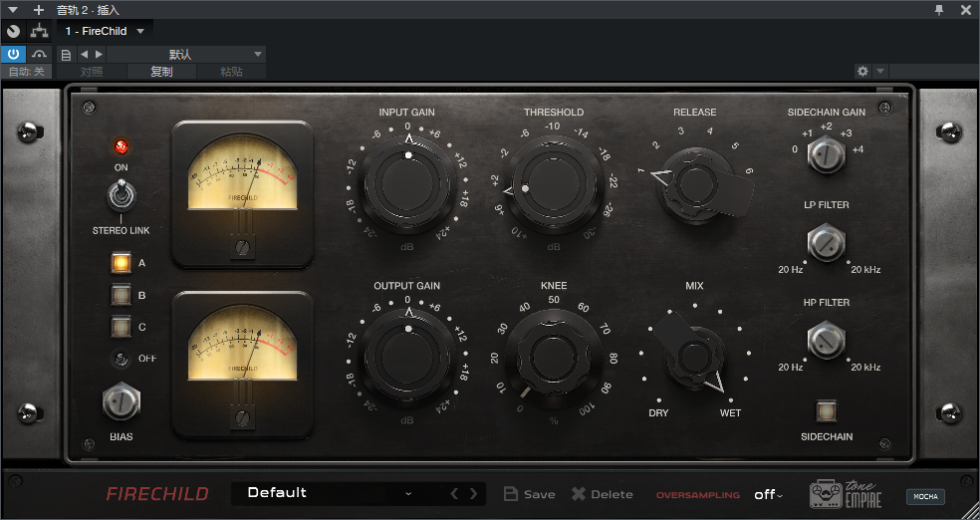This screenshot has width=980, height=520.
Task: Click the 自动: 关 automation label
Action: (26, 72)
